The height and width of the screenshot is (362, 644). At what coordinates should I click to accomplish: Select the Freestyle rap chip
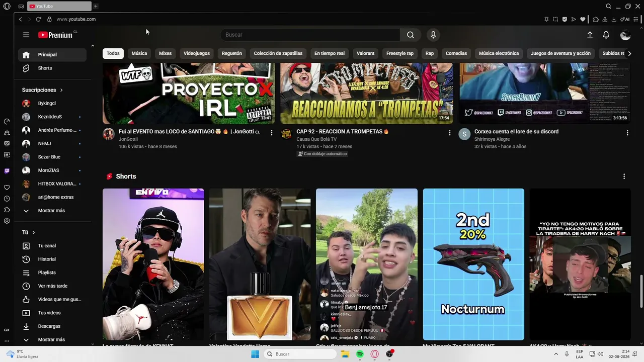[x=400, y=53]
